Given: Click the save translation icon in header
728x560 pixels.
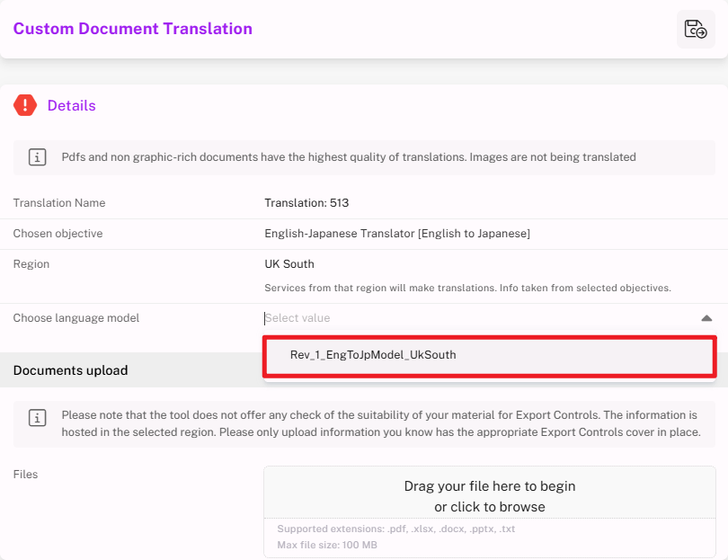Looking at the screenshot, I should point(696,29).
